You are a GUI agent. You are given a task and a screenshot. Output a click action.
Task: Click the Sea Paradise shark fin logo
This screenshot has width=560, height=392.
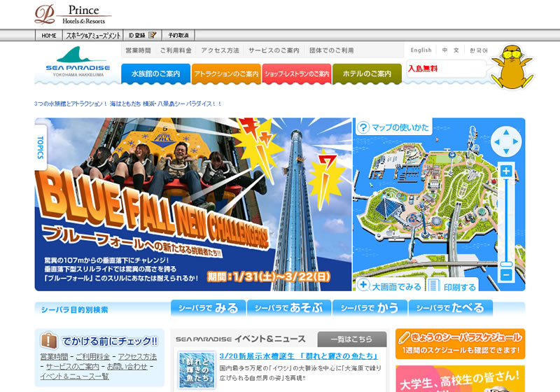click(x=78, y=62)
